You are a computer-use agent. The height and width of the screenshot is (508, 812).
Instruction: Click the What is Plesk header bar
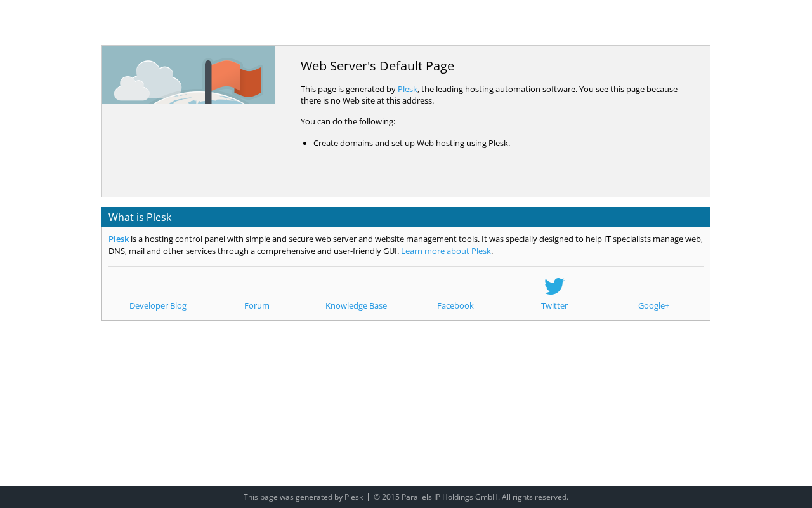[406, 217]
